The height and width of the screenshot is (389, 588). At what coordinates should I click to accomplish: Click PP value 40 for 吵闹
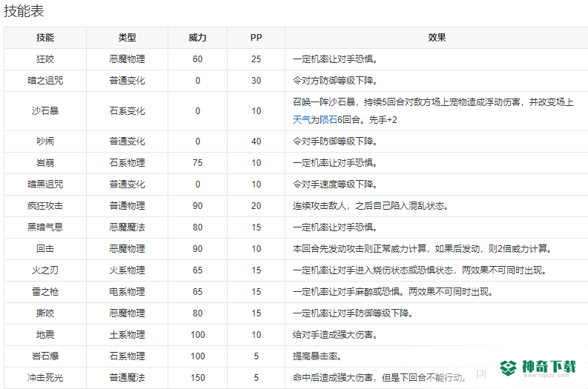tap(256, 142)
